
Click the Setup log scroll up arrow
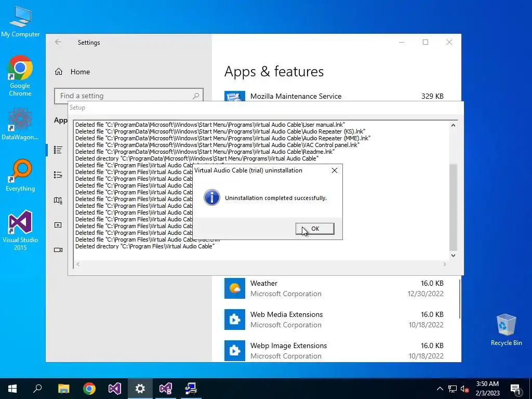pyautogui.click(x=453, y=125)
